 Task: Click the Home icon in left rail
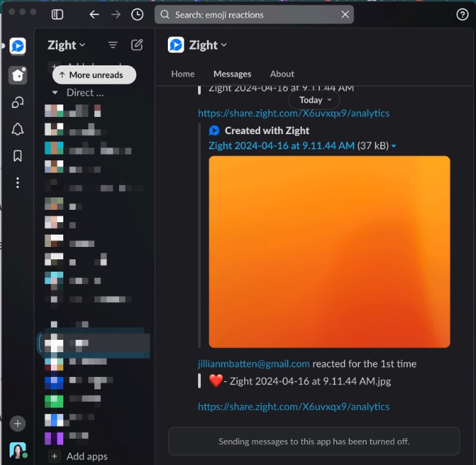(18, 75)
